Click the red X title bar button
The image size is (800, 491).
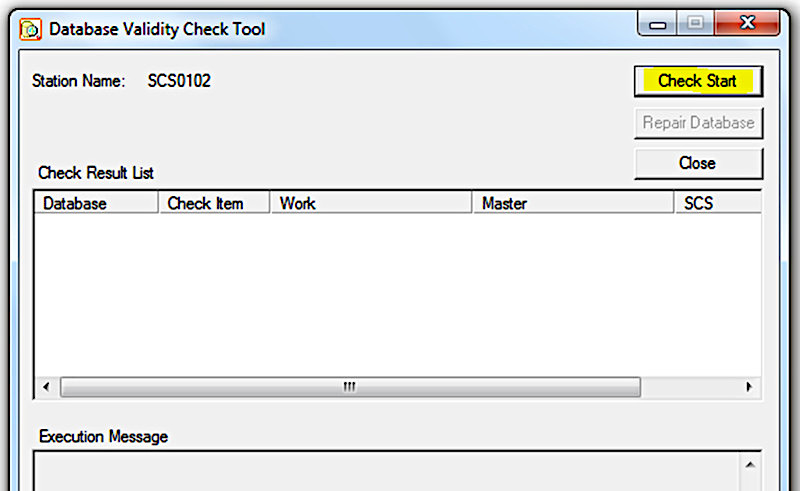(747, 23)
